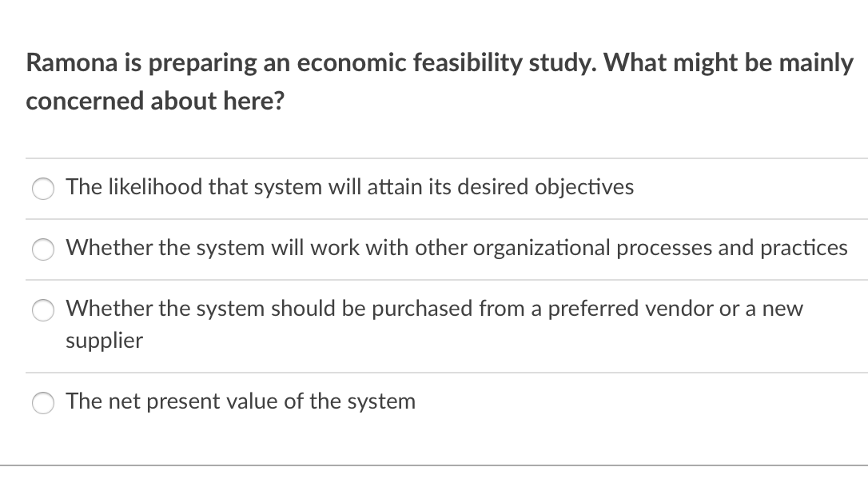Click the second answer choice radio circle
The height and width of the screenshot is (491, 868).
[42, 249]
